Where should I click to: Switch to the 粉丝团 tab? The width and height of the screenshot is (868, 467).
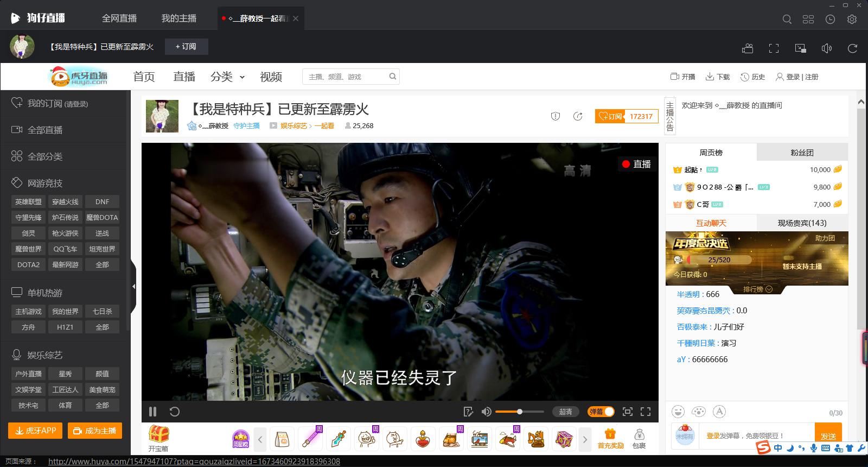(802, 153)
